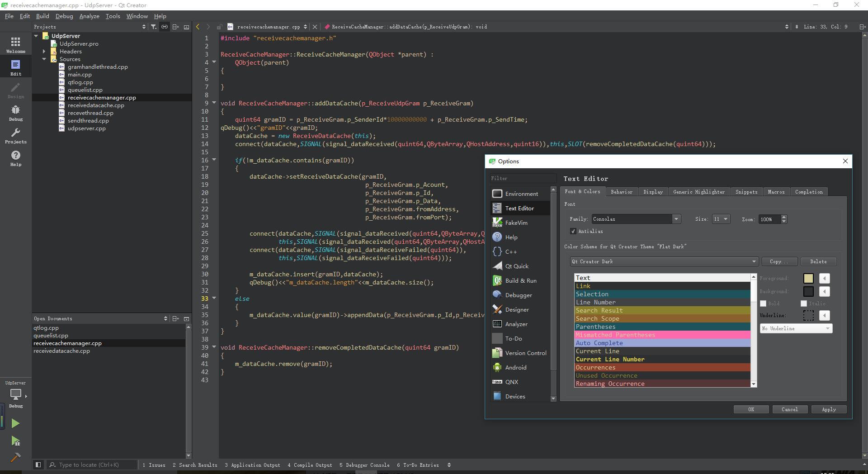The image size is (868, 474).
Task: Enable the Bold checkbox
Action: 763,303
